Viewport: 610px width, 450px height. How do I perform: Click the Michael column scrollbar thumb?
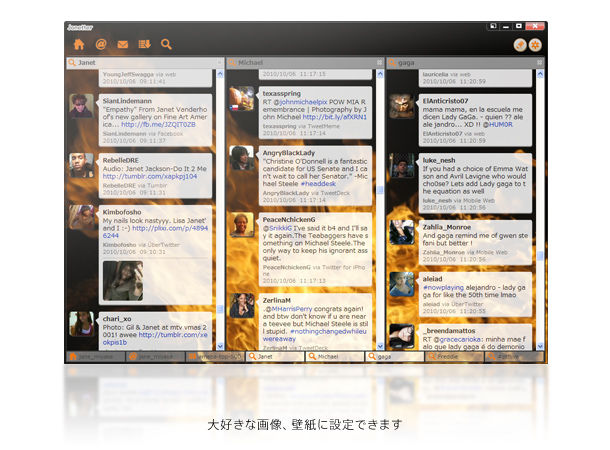pyautogui.click(x=380, y=190)
